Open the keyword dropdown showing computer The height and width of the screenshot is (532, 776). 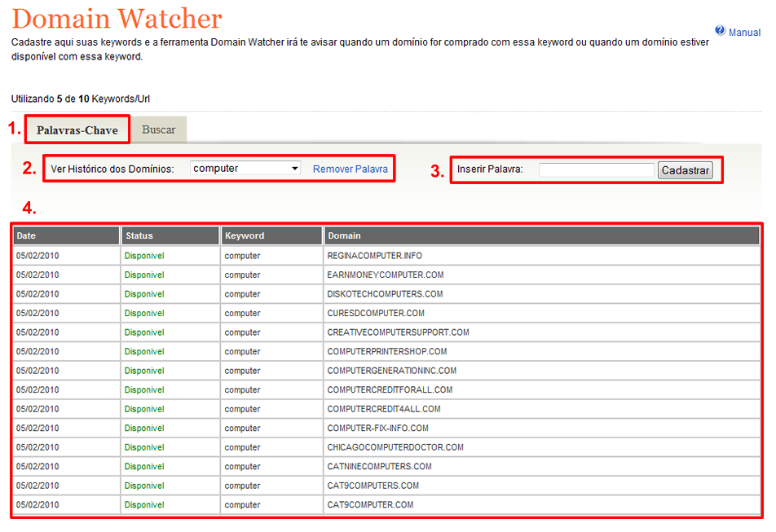246,169
